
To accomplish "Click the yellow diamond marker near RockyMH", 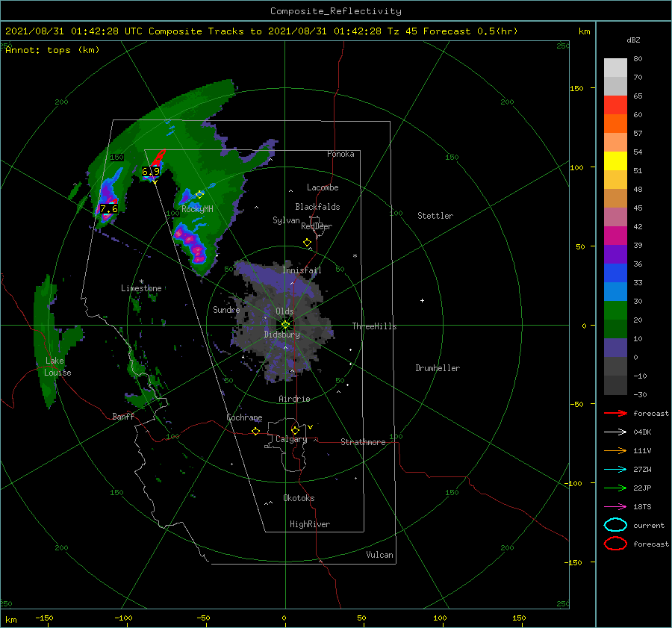I will tap(199, 195).
